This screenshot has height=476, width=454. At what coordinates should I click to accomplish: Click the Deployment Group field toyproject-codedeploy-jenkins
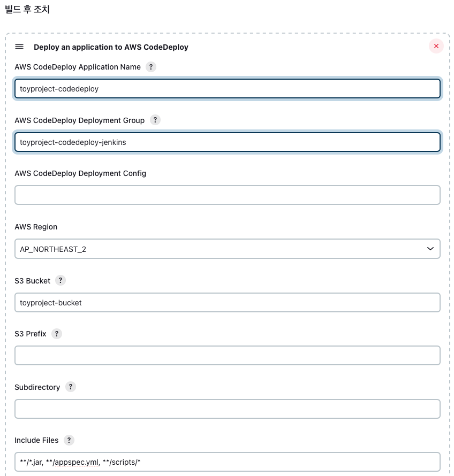228,142
